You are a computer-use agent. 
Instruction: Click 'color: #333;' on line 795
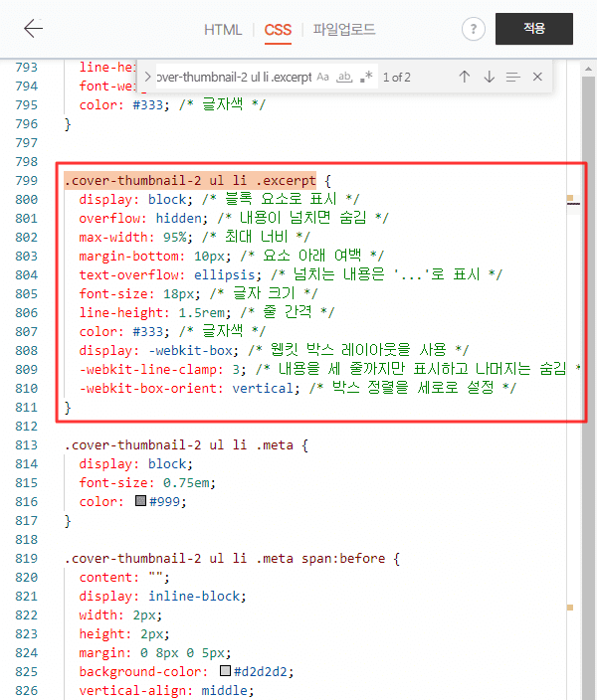[124, 105]
